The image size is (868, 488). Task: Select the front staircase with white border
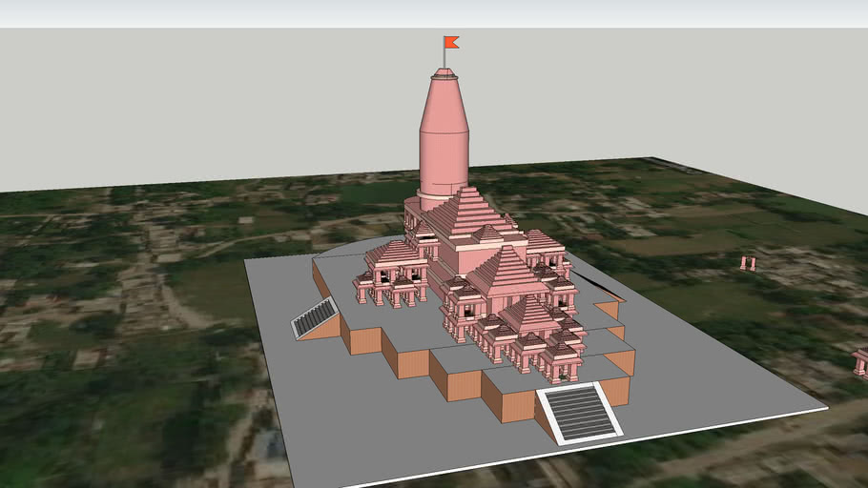(x=578, y=413)
